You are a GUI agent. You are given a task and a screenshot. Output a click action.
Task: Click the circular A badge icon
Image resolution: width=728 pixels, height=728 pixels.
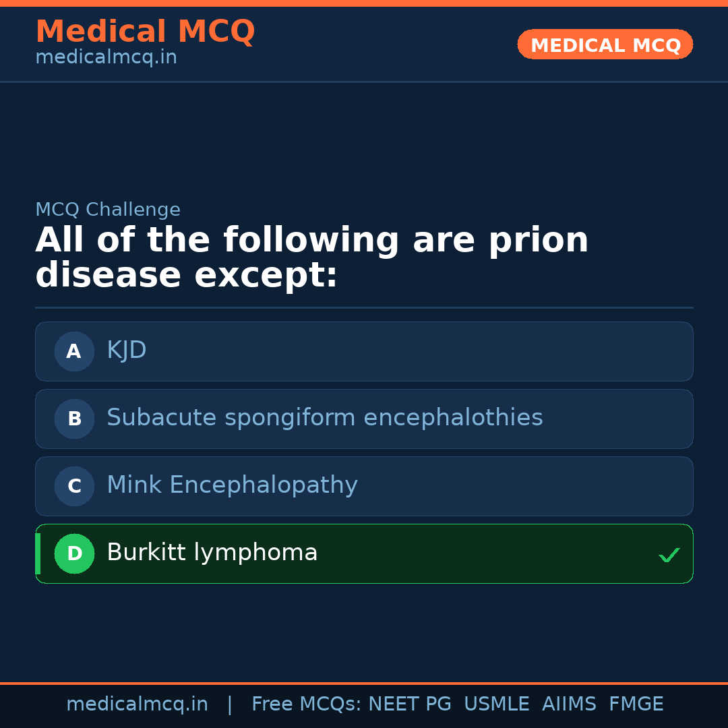coord(74,351)
